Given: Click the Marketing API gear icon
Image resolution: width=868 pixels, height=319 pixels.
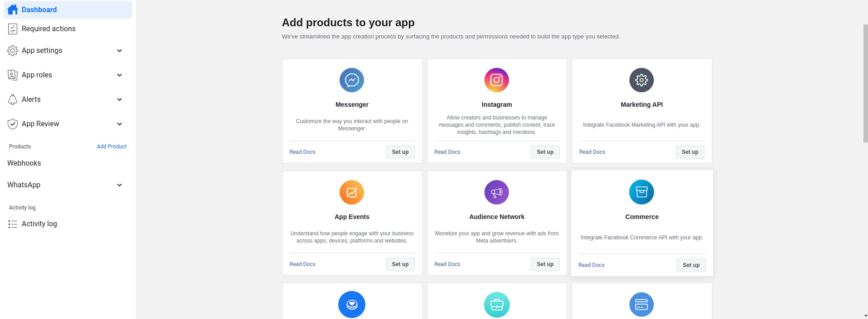Looking at the screenshot, I should click(642, 80).
